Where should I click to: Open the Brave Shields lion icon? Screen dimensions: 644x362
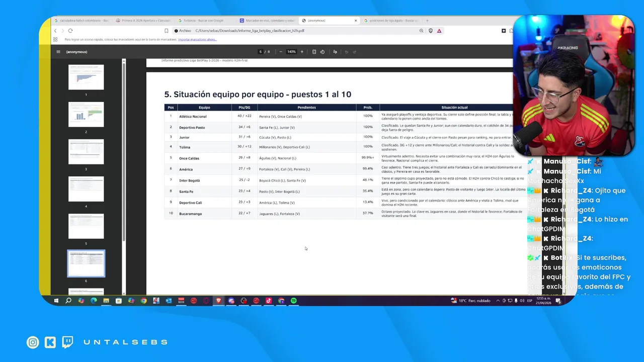(x=431, y=31)
